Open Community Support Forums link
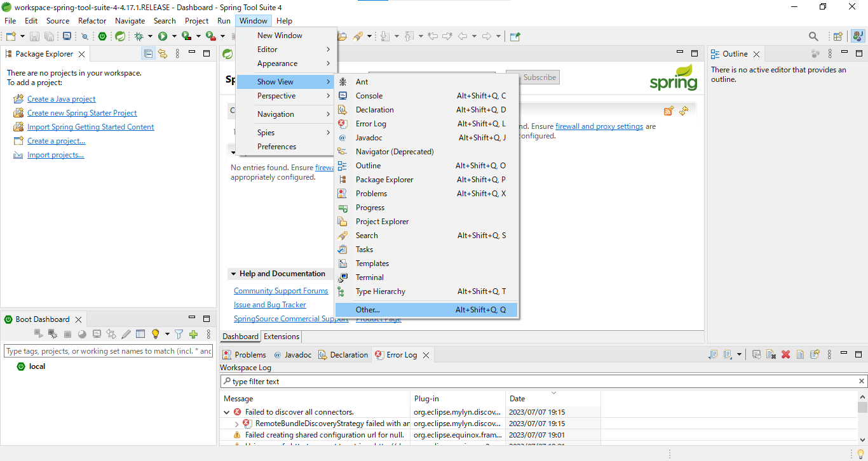The image size is (868, 461). pyautogui.click(x=281, y=291)
